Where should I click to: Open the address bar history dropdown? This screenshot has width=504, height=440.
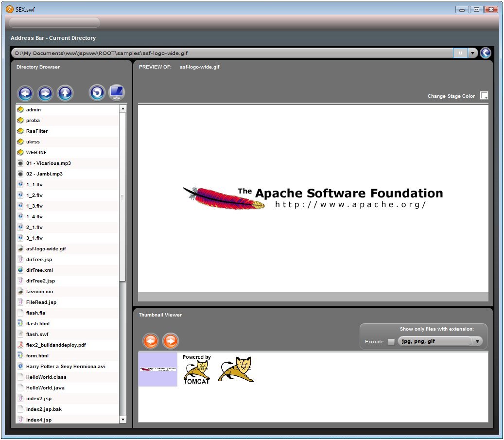pos(472,53)
